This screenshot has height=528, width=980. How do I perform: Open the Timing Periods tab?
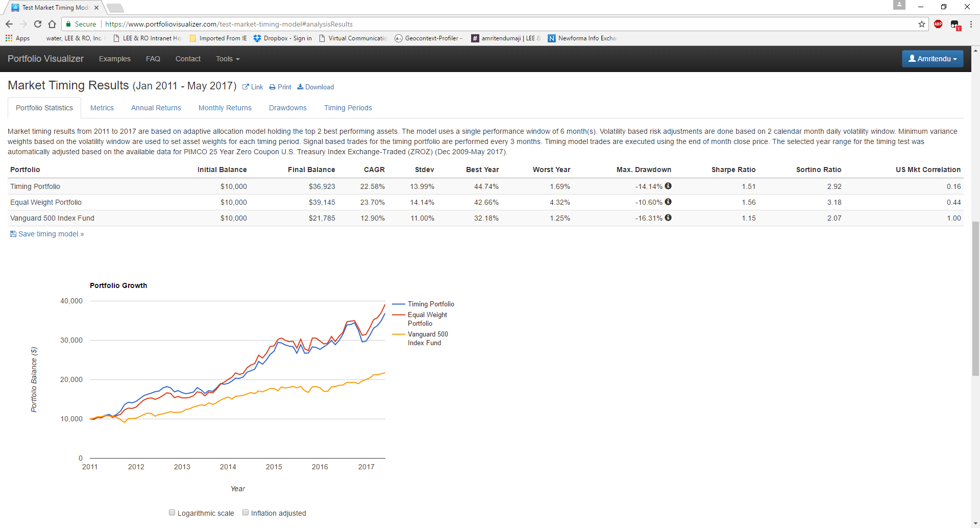(x=348, y=108)
